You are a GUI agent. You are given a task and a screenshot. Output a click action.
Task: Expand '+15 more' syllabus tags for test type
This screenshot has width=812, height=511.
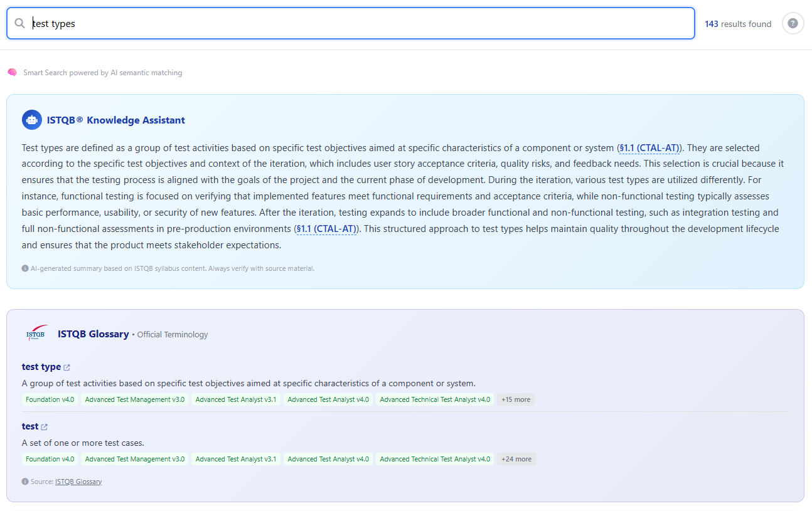516,399
